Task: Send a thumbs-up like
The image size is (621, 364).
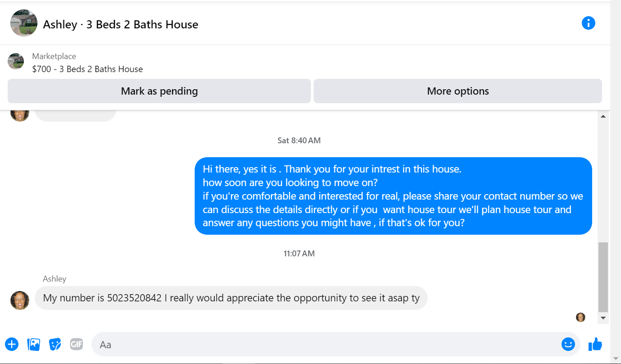Action: [595, 344]
